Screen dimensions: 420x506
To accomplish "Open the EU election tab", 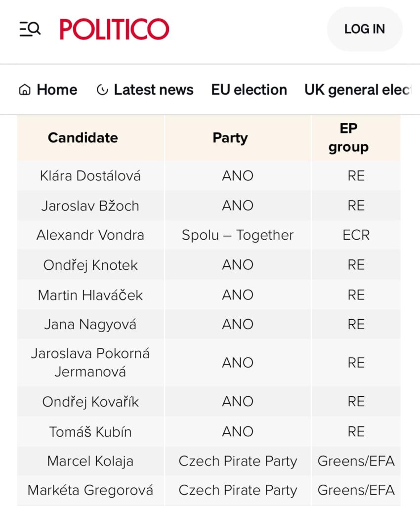I will pyautogui.click(x=249, y=90).
